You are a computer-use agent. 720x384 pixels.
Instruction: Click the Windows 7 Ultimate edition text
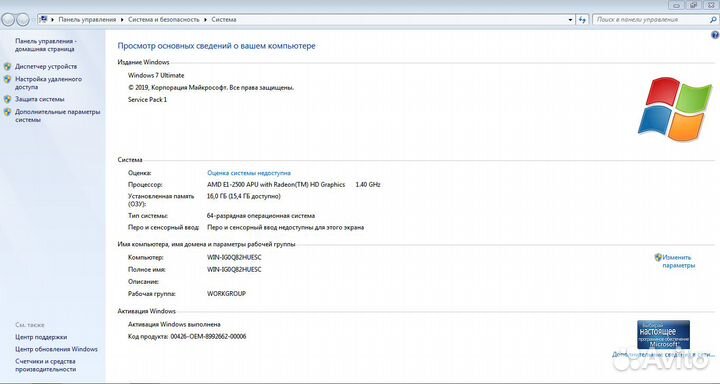156,75
